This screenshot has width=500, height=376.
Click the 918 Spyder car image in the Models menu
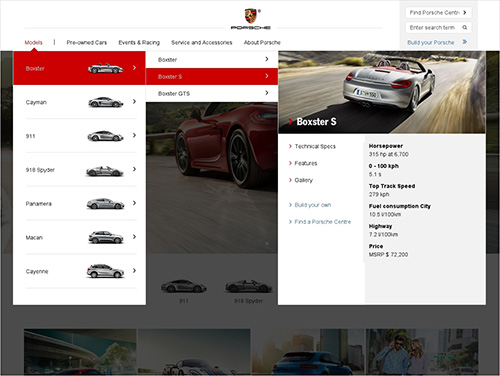click(105, 170)
